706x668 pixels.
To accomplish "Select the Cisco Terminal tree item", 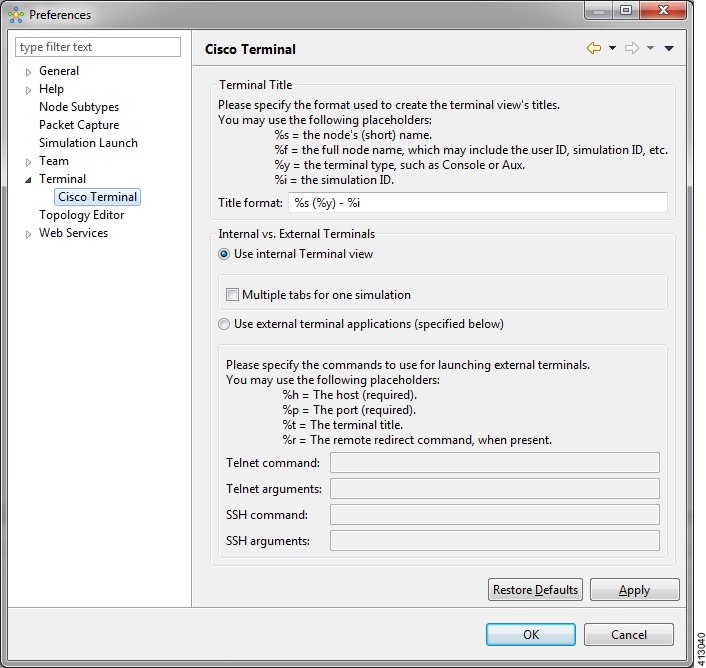I will pyautogui.click(x=97, y=197).
